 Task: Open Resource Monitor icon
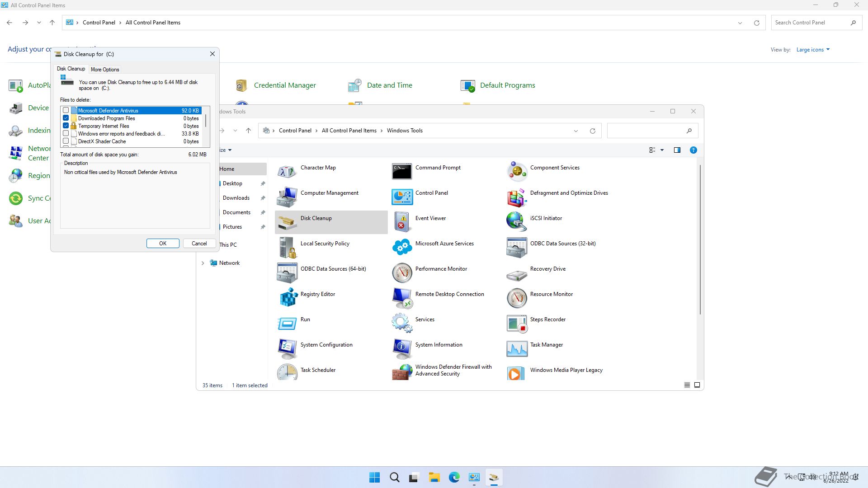point(517,298)
